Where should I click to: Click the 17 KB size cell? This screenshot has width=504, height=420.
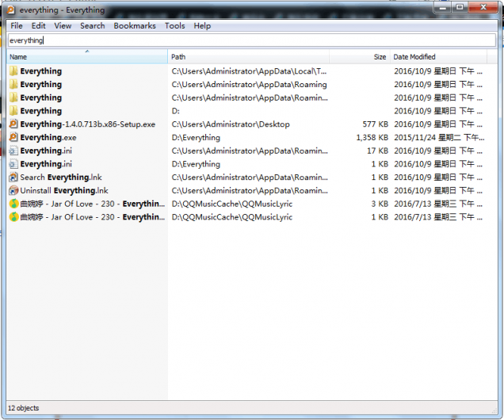click(x=377, y=151)
